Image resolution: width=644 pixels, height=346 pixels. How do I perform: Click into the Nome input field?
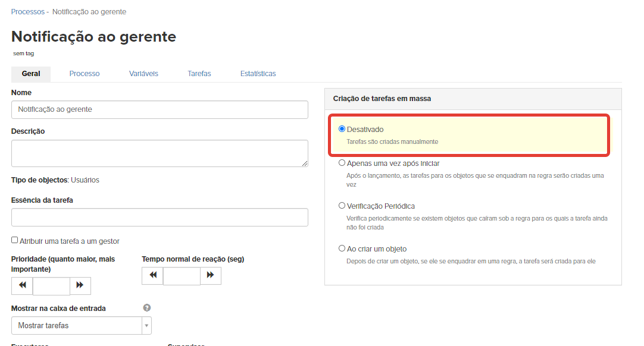tap(160, 109)
